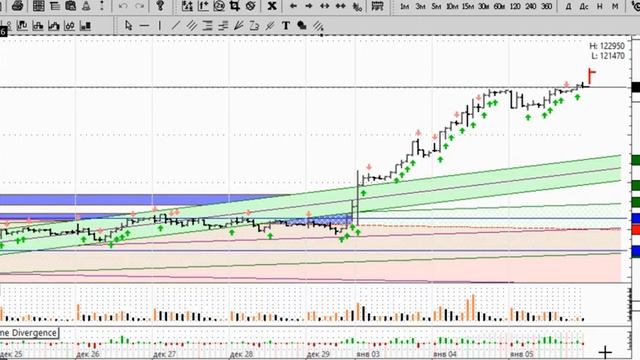Switch chart to 3m timeframe
640x360 pixels.
(420, 7)
